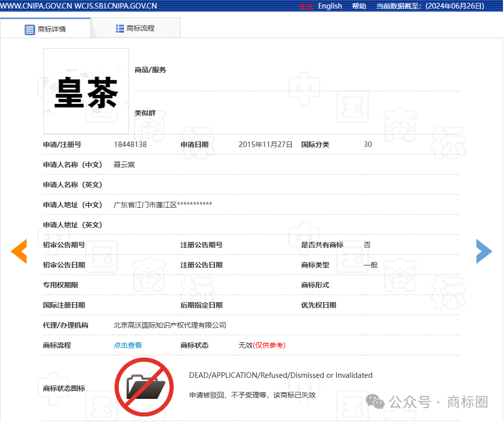Click the 申请/注册号 label
The width and height of the screenshot is (504, 422).
pyautogui.click(x=62, y=145)
